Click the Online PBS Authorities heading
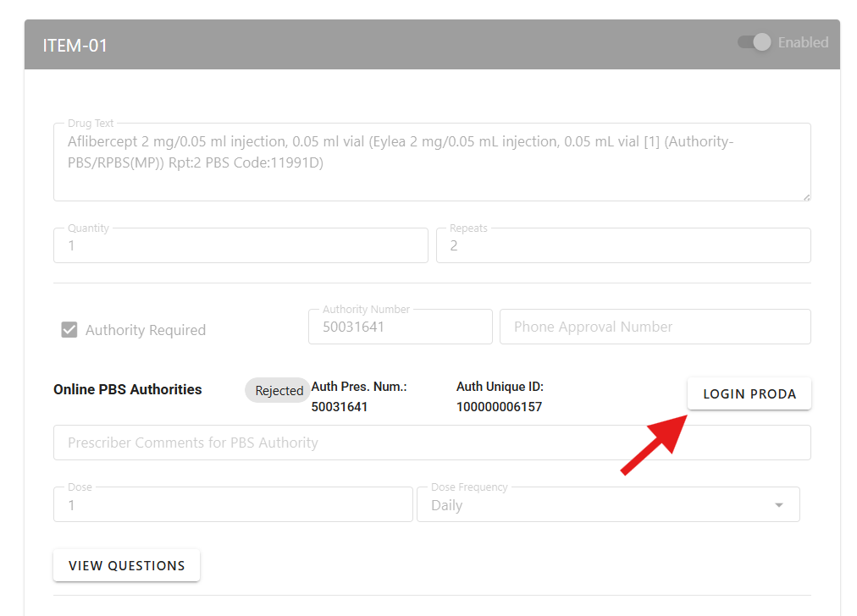 (127, 390)
